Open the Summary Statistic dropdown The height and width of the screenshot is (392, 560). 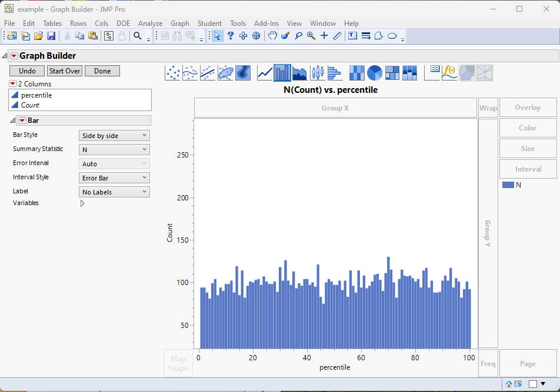[114, 149]
